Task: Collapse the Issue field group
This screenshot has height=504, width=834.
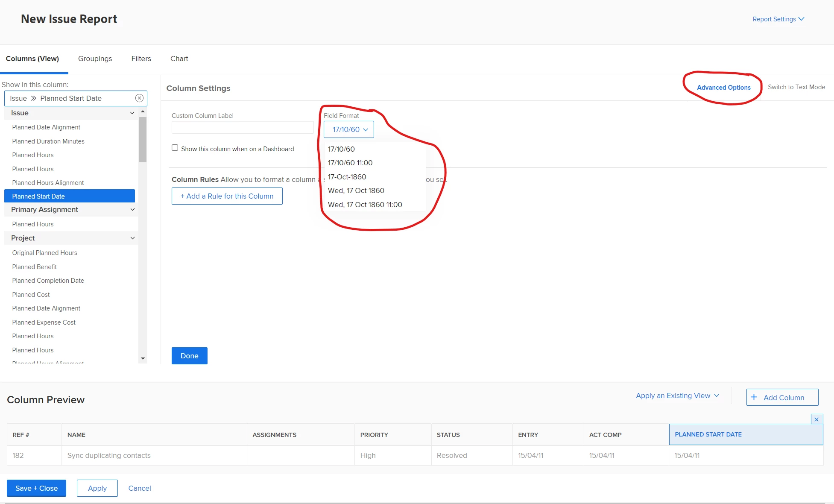Action: coord(132,113)
